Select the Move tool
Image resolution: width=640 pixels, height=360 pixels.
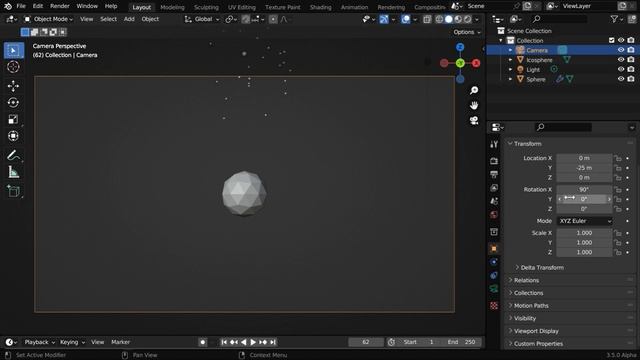tap(13, 86)
